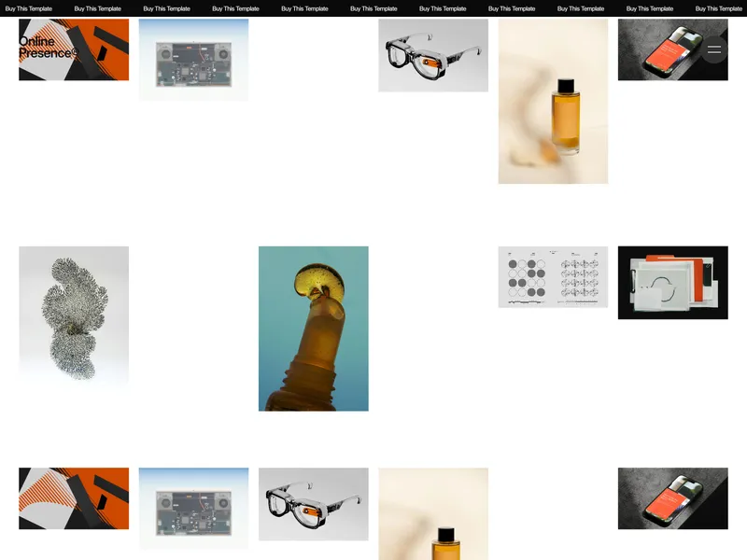Open the grey circles diagram thumbnail
The height and width of the screenshot is (560, 747).
point(553,277)
